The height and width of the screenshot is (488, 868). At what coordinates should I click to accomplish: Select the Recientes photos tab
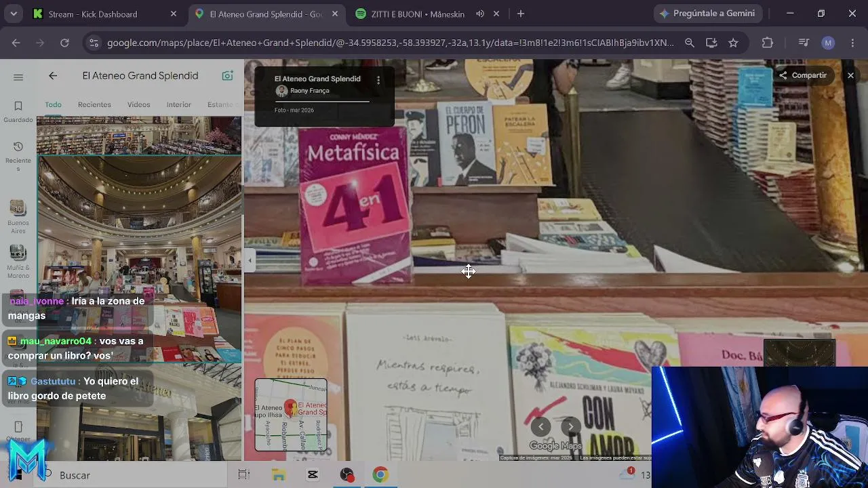tap(94, 104)
